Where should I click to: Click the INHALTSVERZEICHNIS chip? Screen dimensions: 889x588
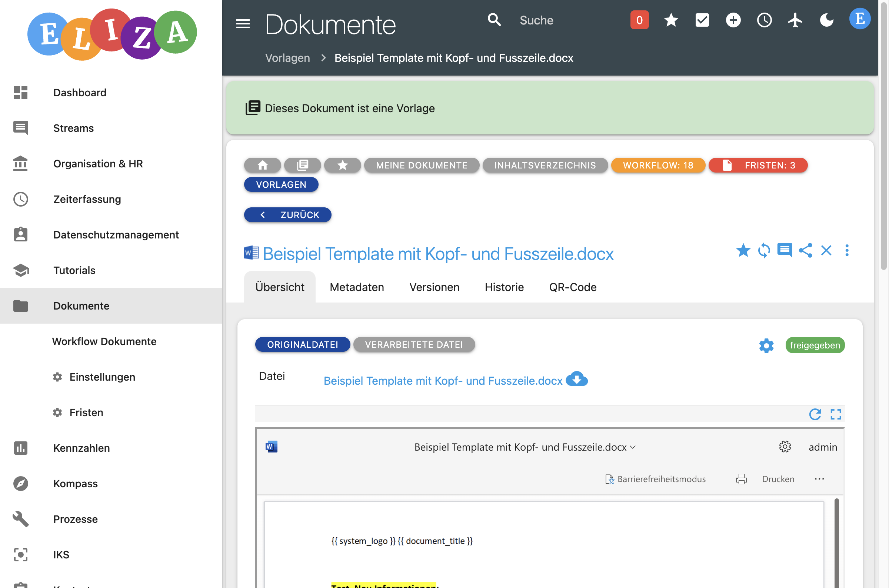click(x=545, y=166)
